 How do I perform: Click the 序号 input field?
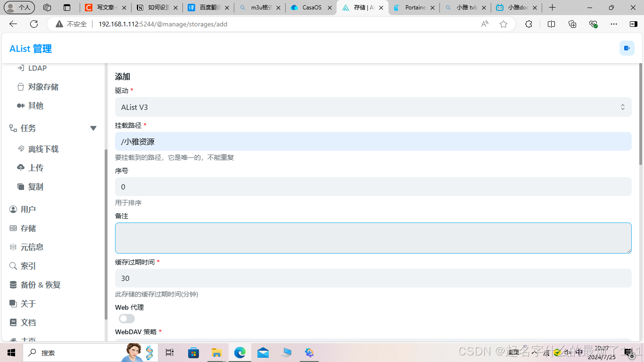(373, 187)
